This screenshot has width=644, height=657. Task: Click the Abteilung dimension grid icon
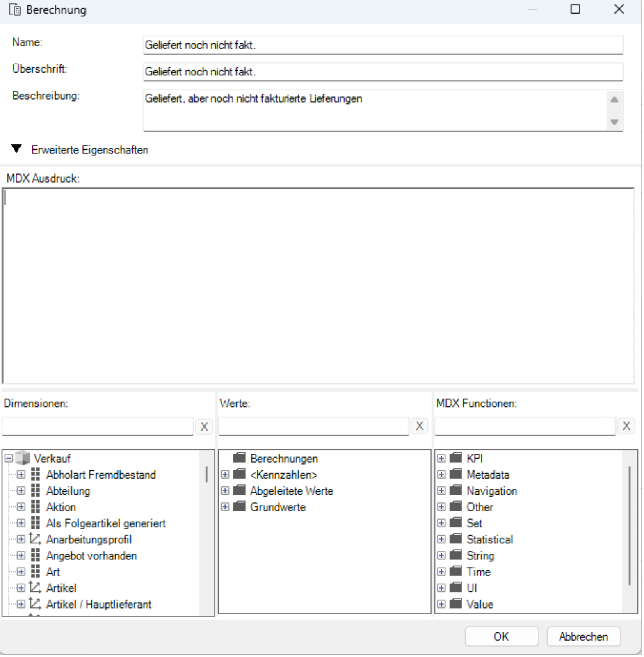[36, 490]
